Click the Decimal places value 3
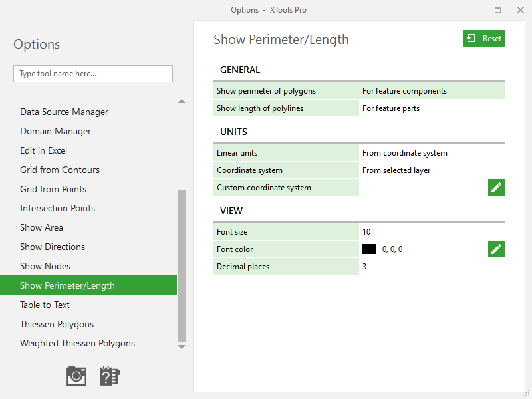The image size is (532, 399). (432, 267)
